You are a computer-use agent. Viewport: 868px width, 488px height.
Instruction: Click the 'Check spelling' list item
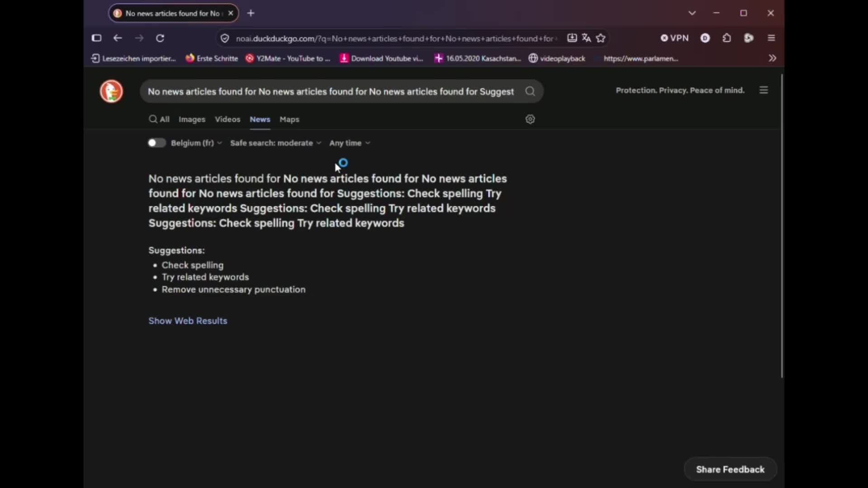193,265
